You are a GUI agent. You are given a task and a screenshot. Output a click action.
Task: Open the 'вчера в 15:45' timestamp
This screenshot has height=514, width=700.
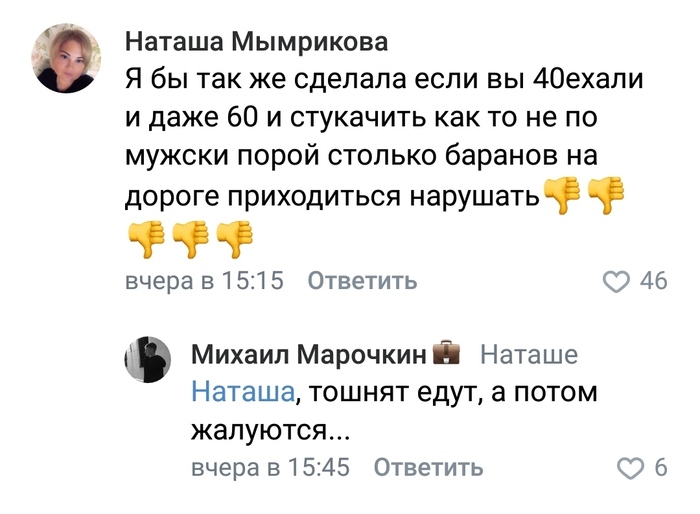coord(270,467)
